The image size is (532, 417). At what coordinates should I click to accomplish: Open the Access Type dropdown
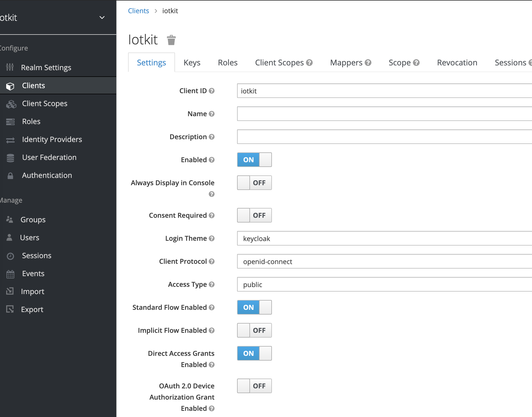[385, 284]
